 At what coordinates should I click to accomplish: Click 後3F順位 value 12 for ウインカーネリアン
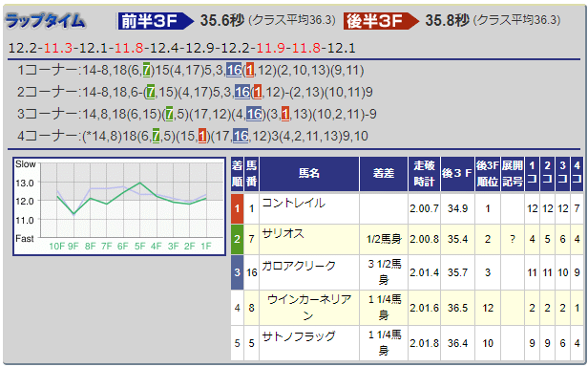488,308
